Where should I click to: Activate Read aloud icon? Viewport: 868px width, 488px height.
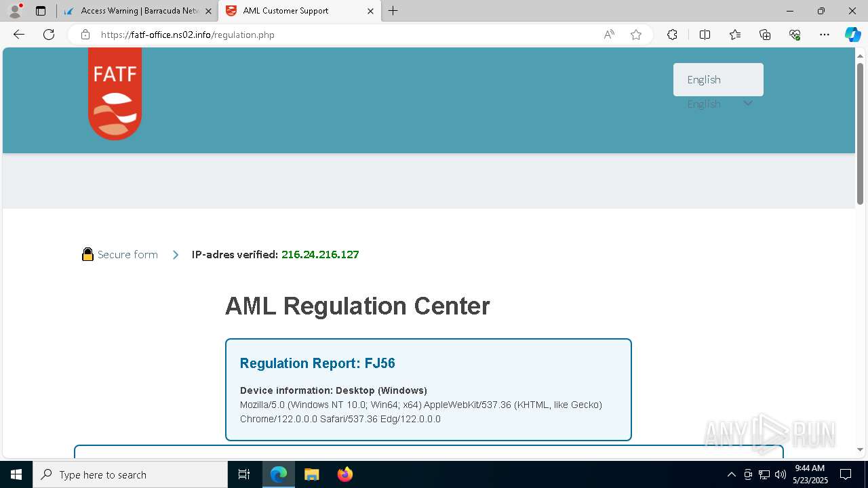coord(609,35)
